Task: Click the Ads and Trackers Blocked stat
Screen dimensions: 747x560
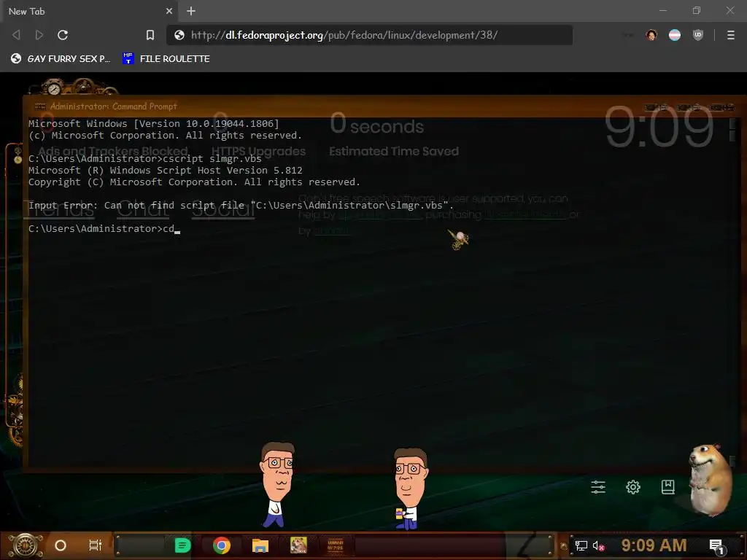Action: click(x=113, y=152)
